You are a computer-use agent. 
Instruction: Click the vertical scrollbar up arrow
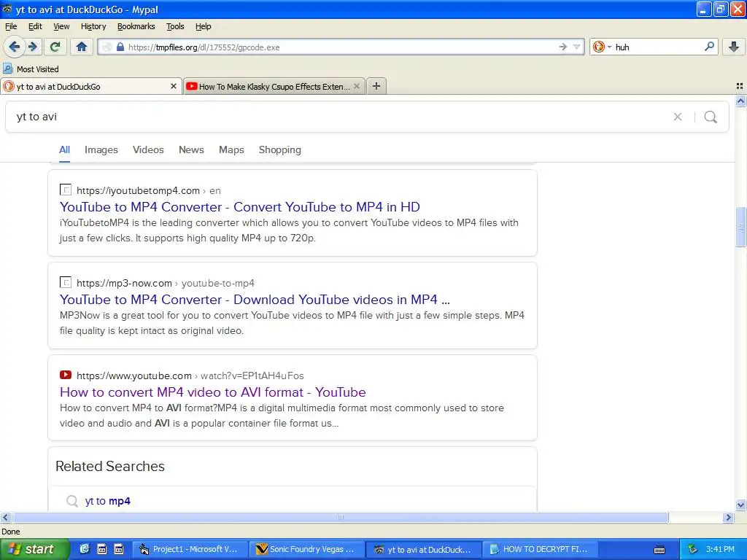(x=740, y=101)
